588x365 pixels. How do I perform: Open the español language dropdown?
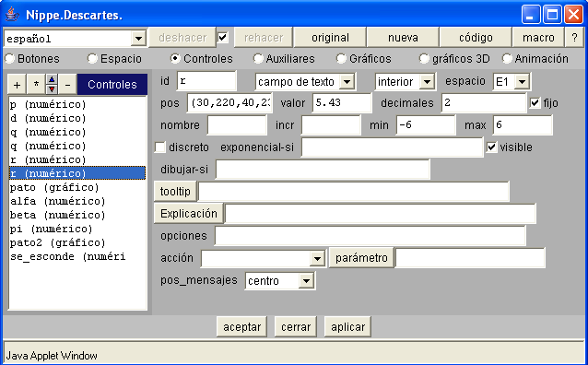(138, 39)
